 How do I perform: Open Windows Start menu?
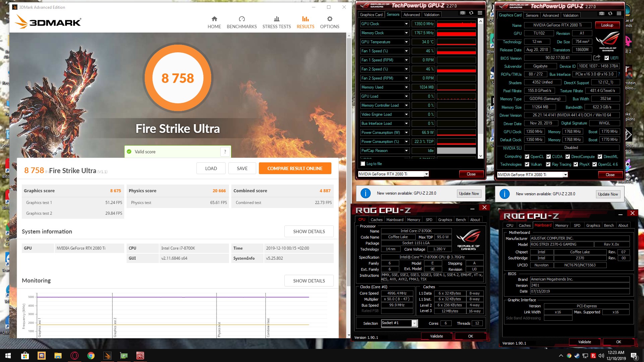pyautogui.click(x=8, y=356)
